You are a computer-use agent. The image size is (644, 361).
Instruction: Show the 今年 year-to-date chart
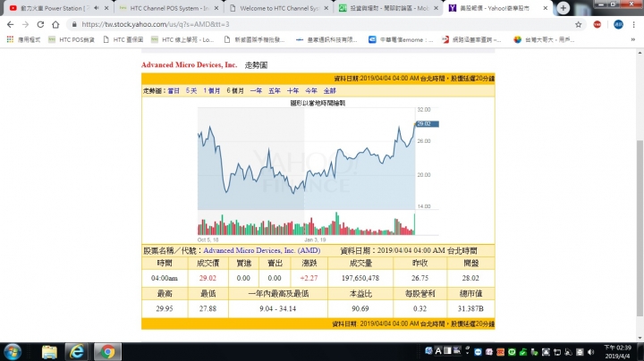[311, 90]
